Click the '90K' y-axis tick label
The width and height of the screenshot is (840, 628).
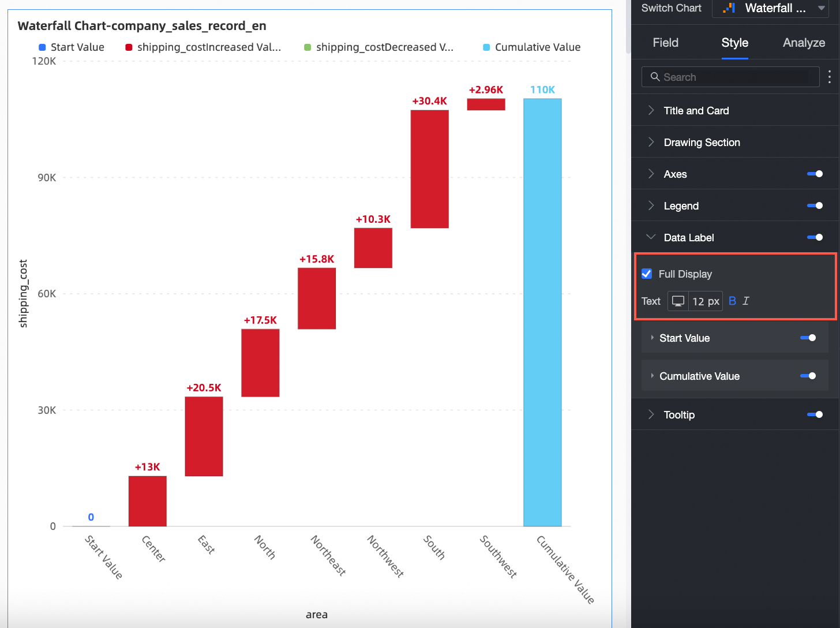click(47, 178)
